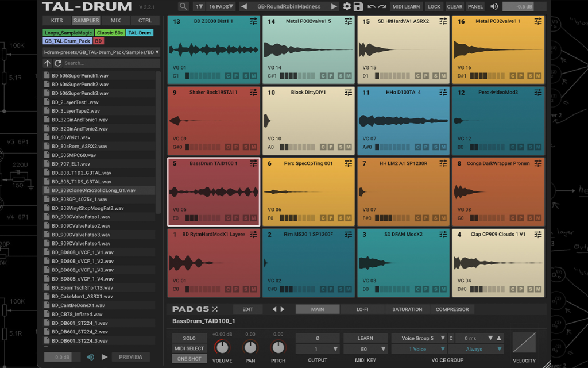Open the MIDI key E0 dropdown
The width and height of the screenshot is (588, 368).
point(365,349)
